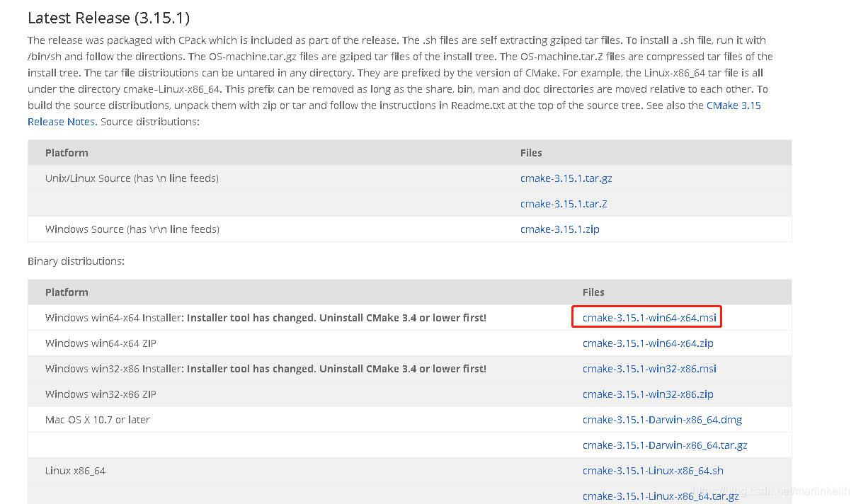Screen dimensions: 856x504
Task: Download cmake-3.15.1.zip Windows source
Action: [x=559, y=229]
